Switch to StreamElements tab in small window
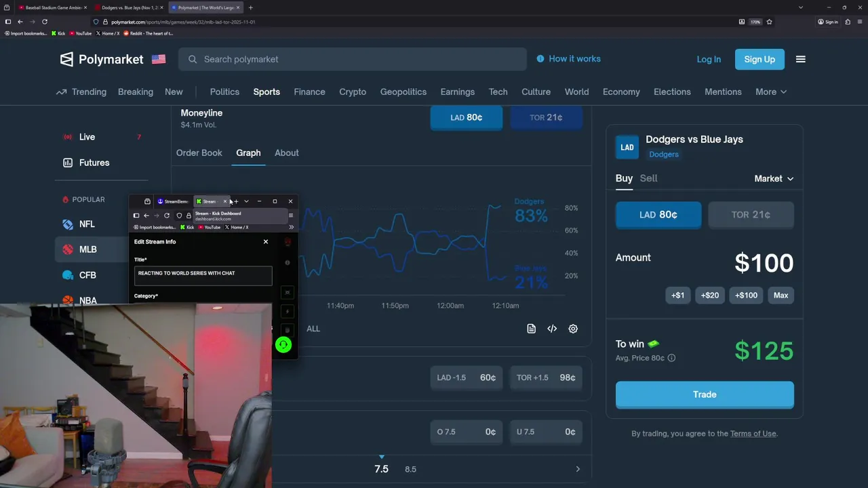The height and width of the screenshot is (488, 868). tap(173, 201)
